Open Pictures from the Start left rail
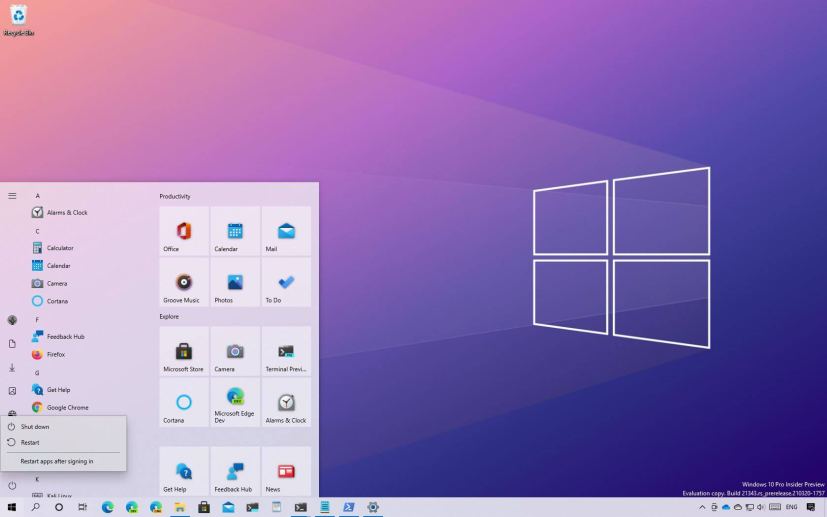Screen dimensions: 827x517 [x=12, y=390]
